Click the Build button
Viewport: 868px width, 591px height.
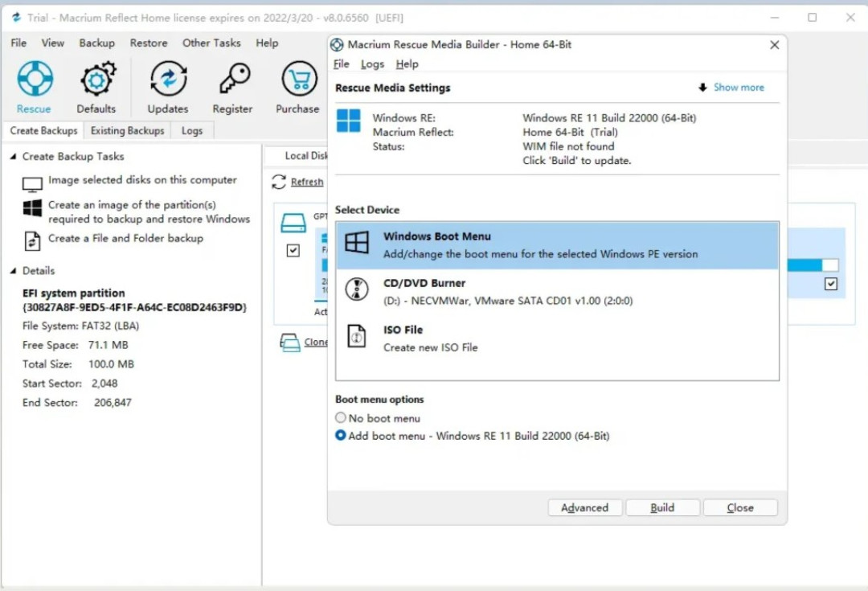click(x=662, y=507)
